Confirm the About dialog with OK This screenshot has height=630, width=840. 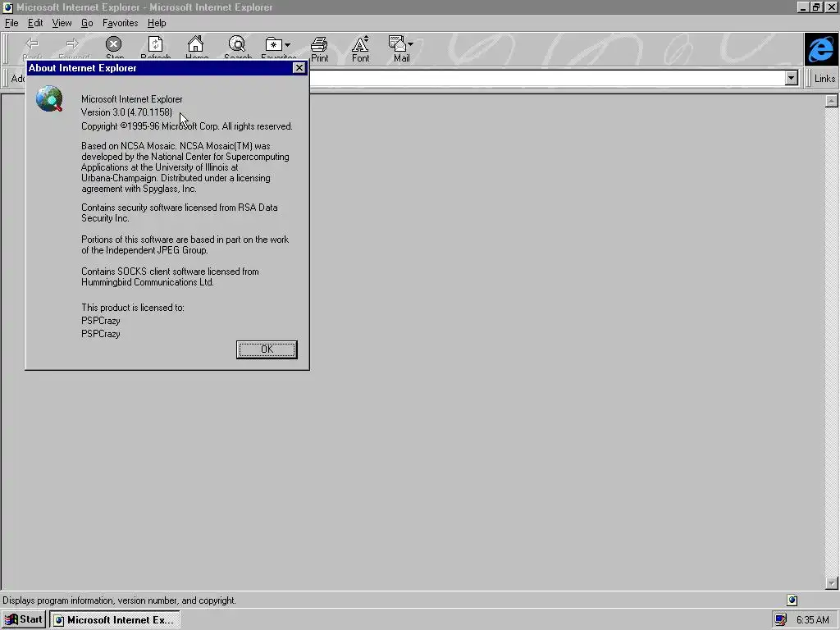[x=267, y=349]
